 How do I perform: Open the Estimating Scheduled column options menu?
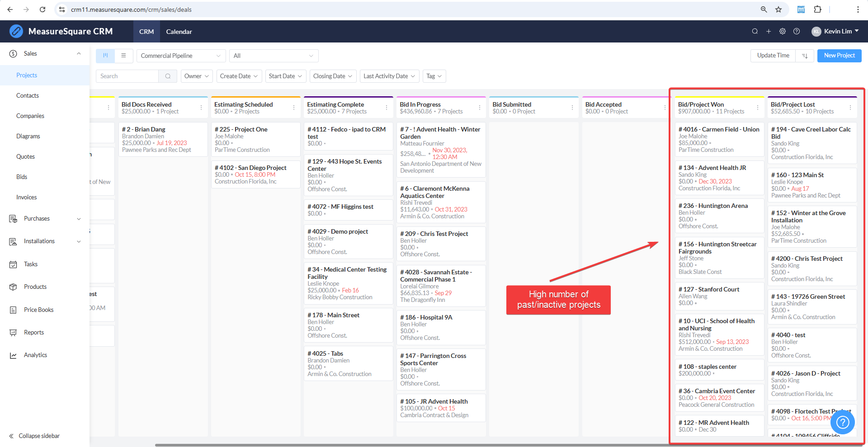294,108
